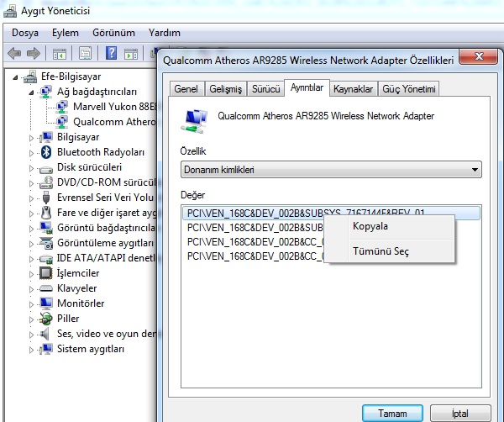The width and height of the screenshot is (504, 422).
Task: Open the Properties sheet toolbar icon
Action: pos(85,54)
